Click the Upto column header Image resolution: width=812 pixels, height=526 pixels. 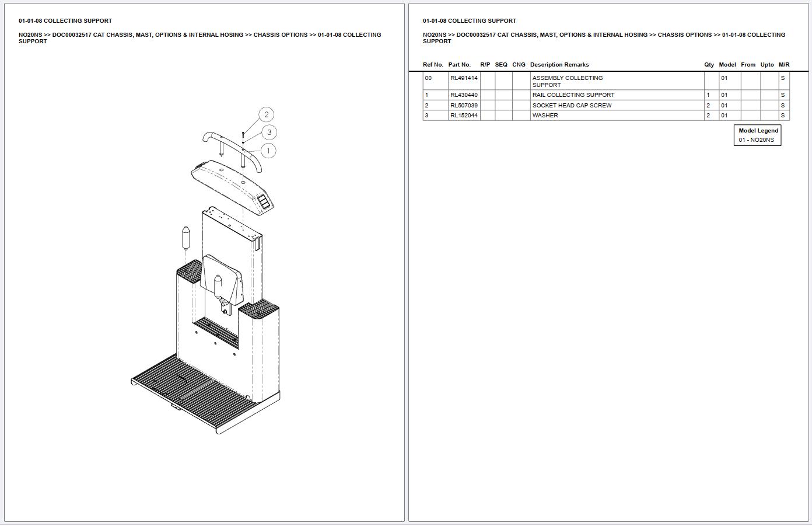point(767,65)
